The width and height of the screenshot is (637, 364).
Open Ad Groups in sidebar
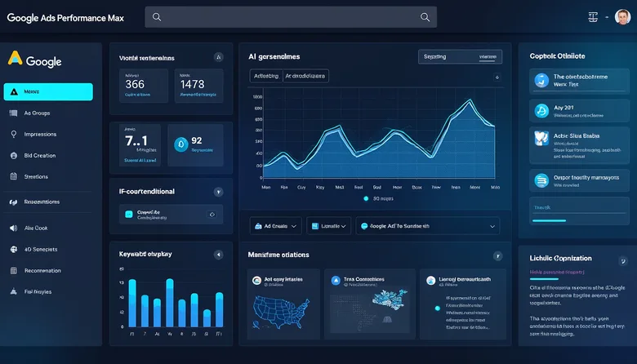(37, 113)
